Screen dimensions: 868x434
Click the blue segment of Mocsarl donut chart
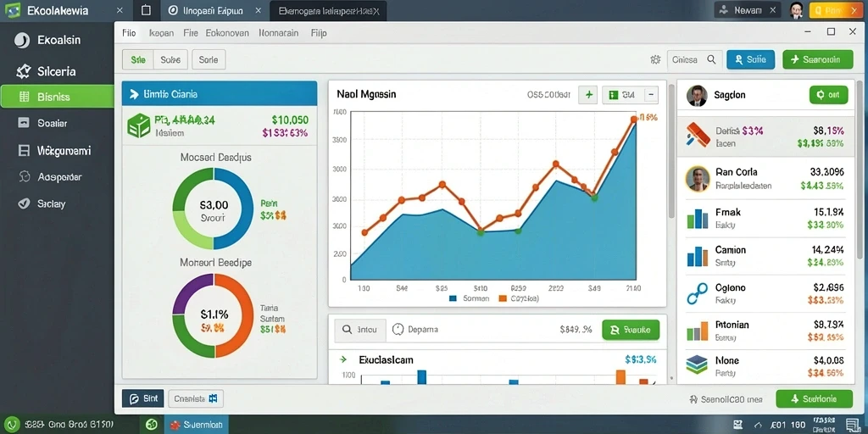(232, 209)
